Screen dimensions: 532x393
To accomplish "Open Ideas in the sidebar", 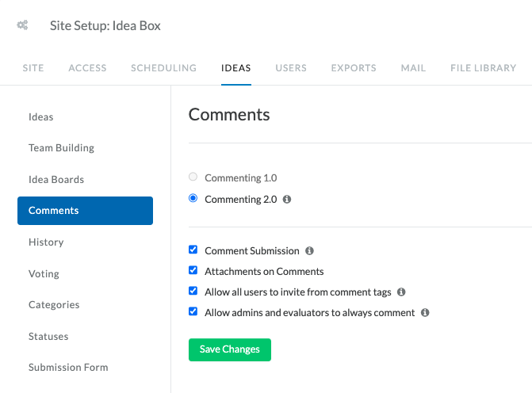I will tap(41, 117).
